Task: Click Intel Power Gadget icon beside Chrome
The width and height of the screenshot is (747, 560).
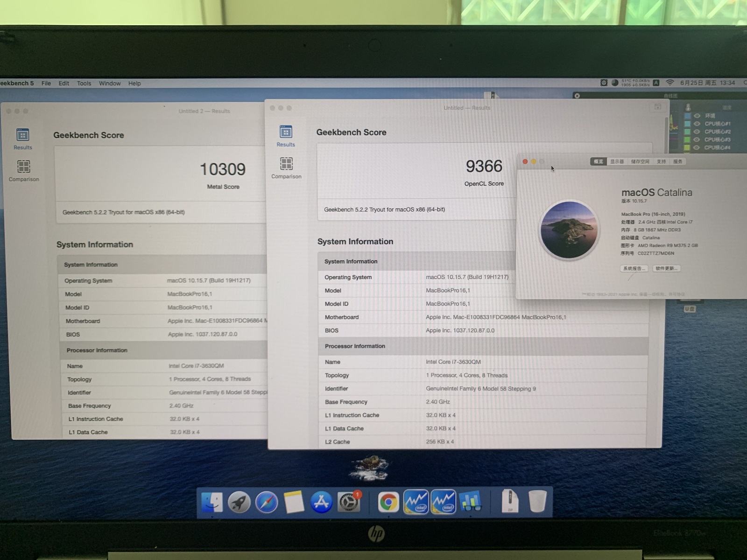Action: click(416, 502)
